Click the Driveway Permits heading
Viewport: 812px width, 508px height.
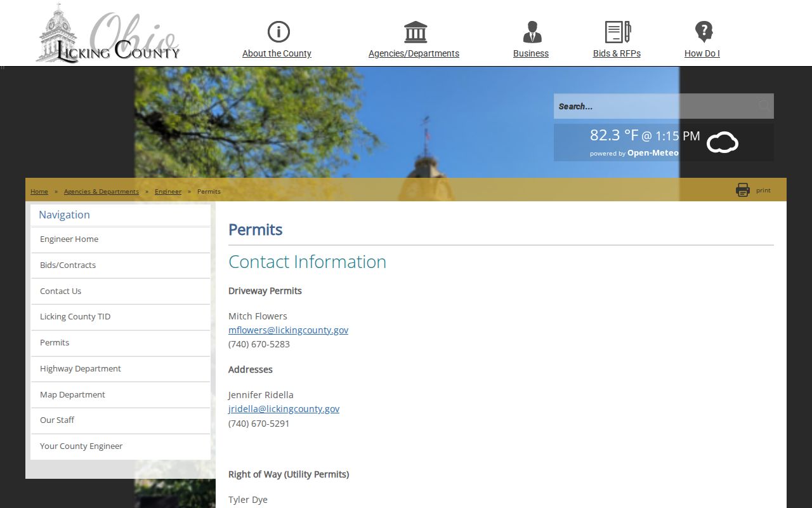point(265,291)
